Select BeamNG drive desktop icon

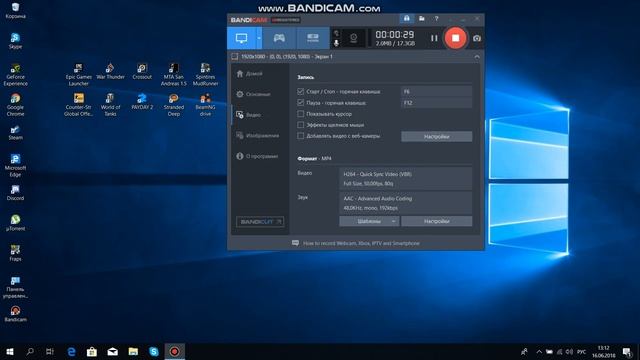pos(205,105)
